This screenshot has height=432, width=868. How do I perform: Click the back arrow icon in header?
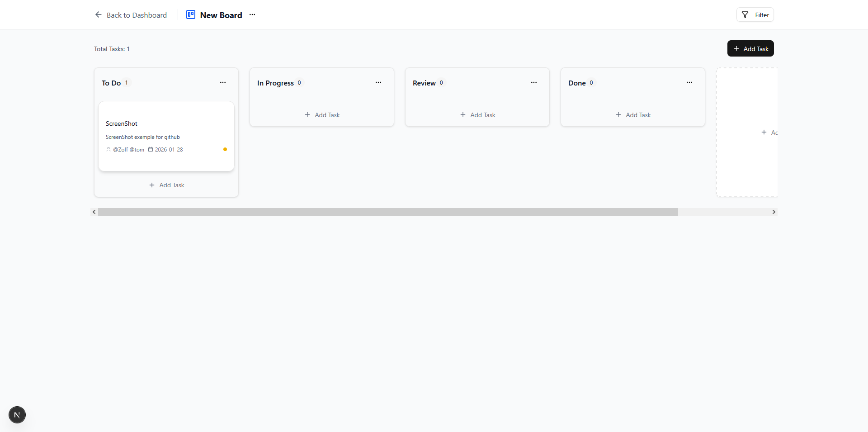98,14
